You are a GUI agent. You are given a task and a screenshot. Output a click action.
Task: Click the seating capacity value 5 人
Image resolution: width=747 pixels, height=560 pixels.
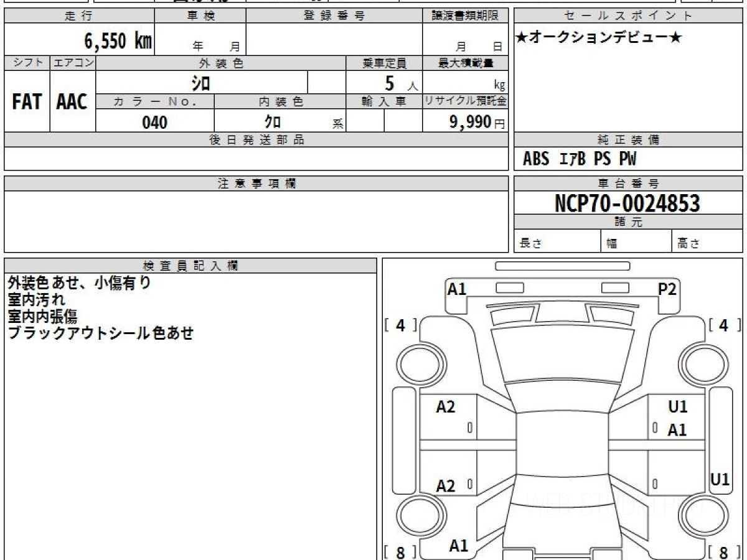[x=402, y=83]
